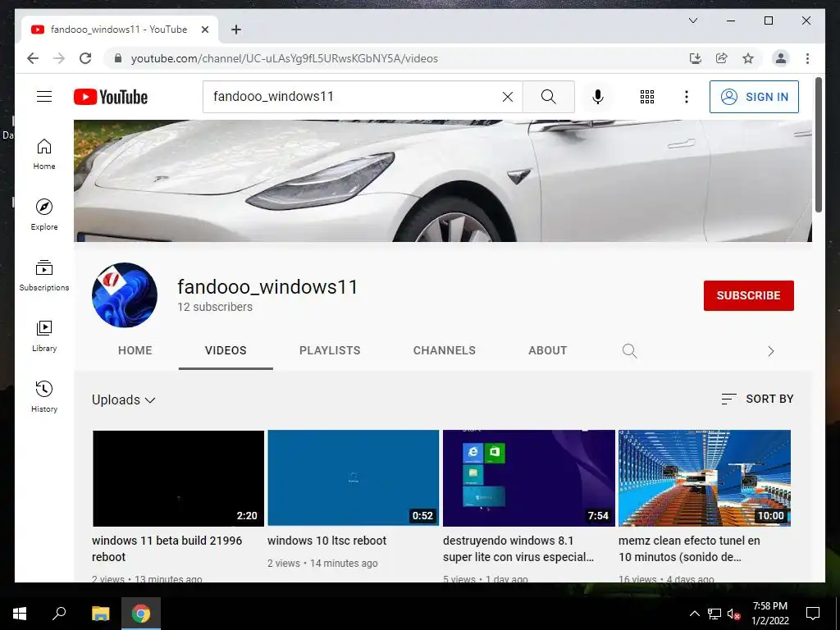Open video title windows 11 beta build 21996 reboot
Viewport: 840px width, 630px height.
167,549
